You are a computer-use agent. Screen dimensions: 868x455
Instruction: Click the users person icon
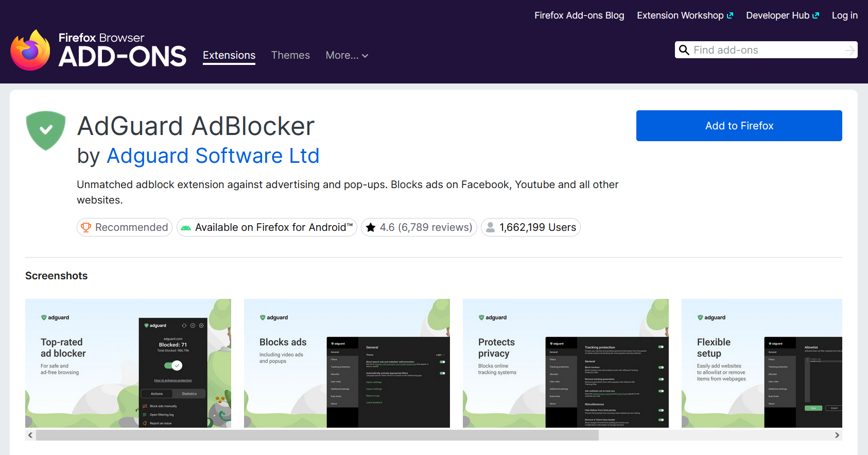[491, 227]
